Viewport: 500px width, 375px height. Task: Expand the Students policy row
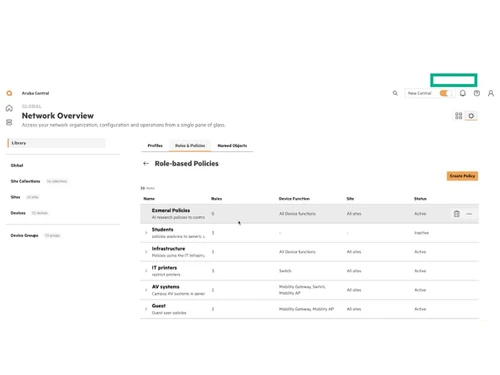coord(146,233)
